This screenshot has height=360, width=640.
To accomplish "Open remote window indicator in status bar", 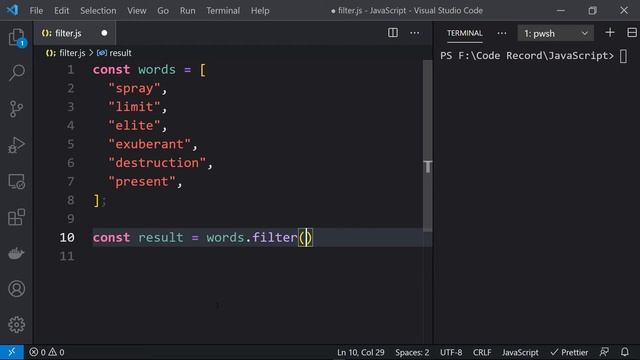I will [x=12, y=352].
